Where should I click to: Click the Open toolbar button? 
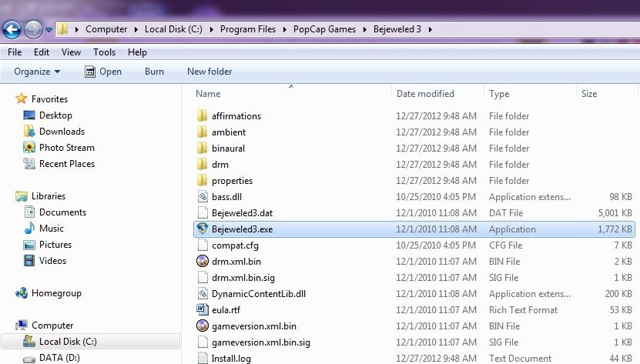coord(103,72)
